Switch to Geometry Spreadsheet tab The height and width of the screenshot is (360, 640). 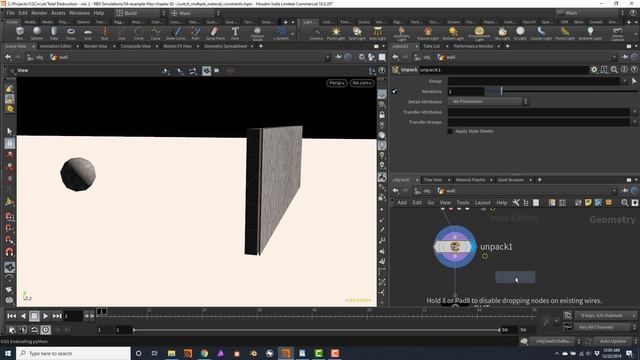click(226, 46)
